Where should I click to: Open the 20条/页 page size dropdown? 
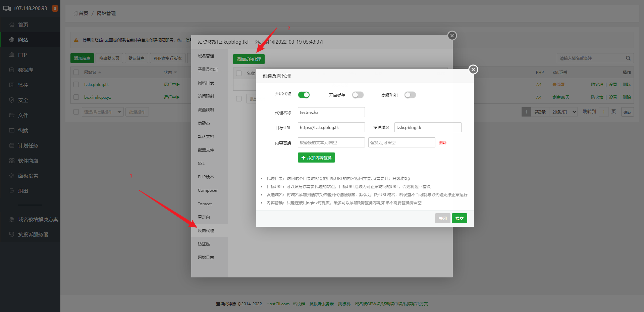pyautogui.click(x=564, y=112)
